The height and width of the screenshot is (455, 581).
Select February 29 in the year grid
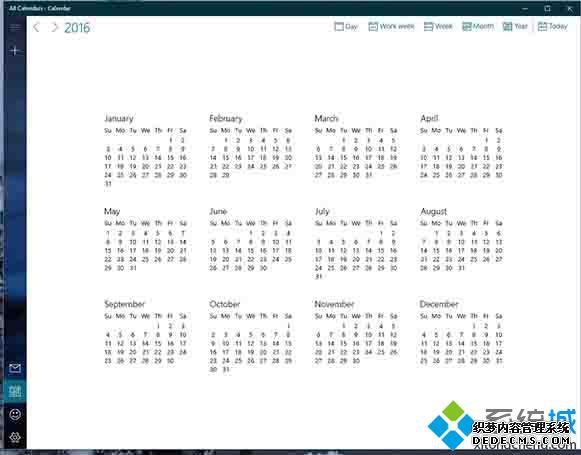coord(226,175)
